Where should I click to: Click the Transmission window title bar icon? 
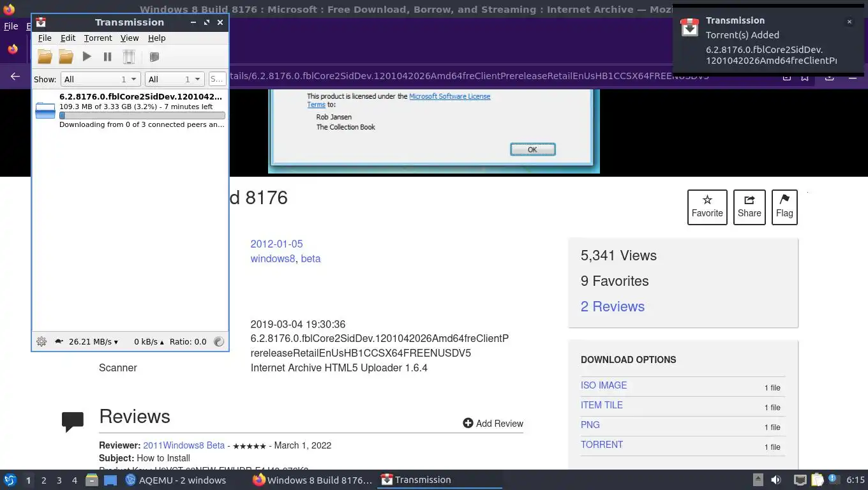(41, 22)
